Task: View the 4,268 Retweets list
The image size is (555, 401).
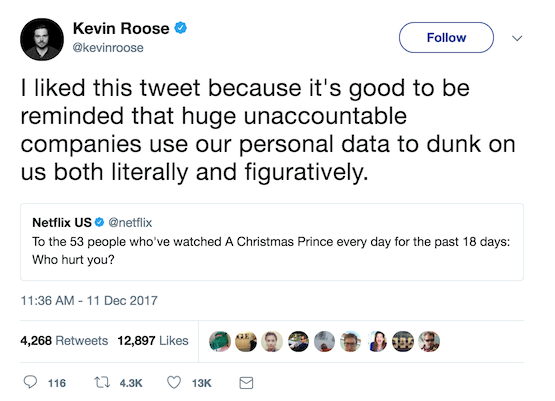Action: pyautogui.click(x=64, y=340)
